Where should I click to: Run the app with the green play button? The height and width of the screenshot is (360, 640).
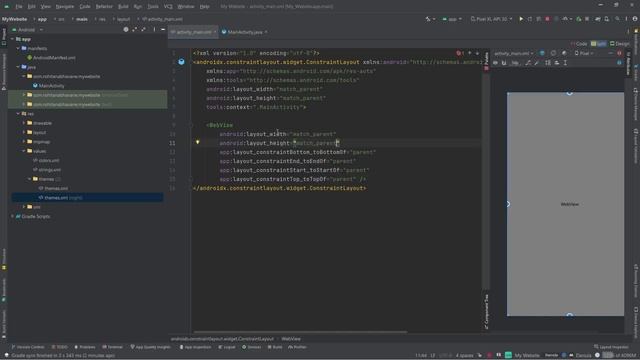(x=521, y=19)
